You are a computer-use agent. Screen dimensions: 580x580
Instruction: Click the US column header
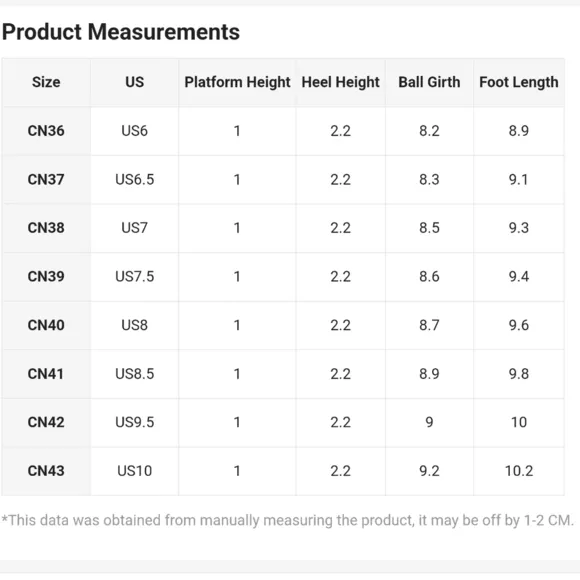[x=135, y=82]
